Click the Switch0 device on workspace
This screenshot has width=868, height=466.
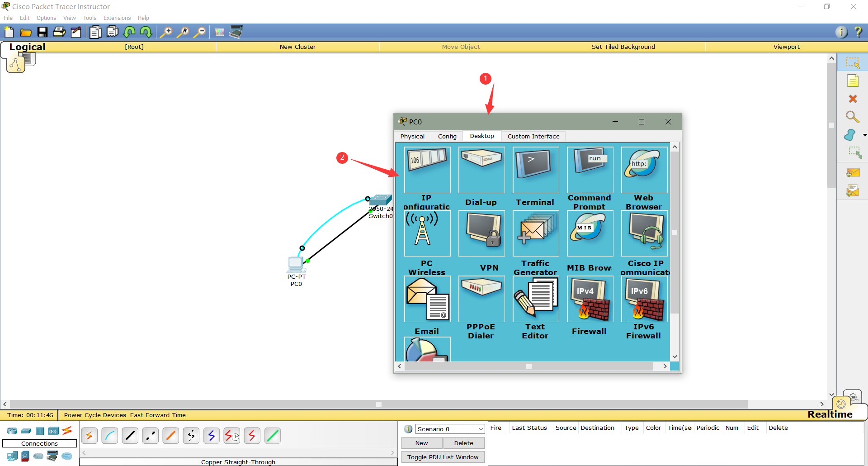click(x=380, y=200)
